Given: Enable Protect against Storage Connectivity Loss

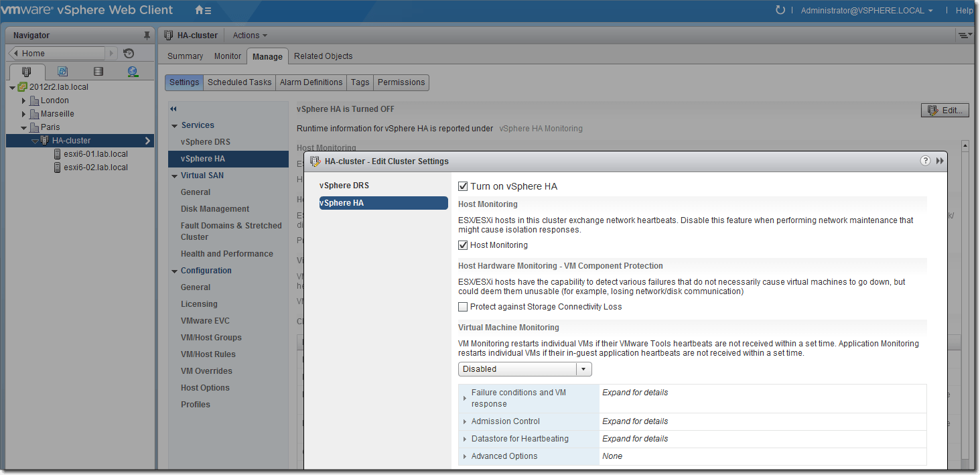Looking at the screenshot, I should (x=463, y=307).
